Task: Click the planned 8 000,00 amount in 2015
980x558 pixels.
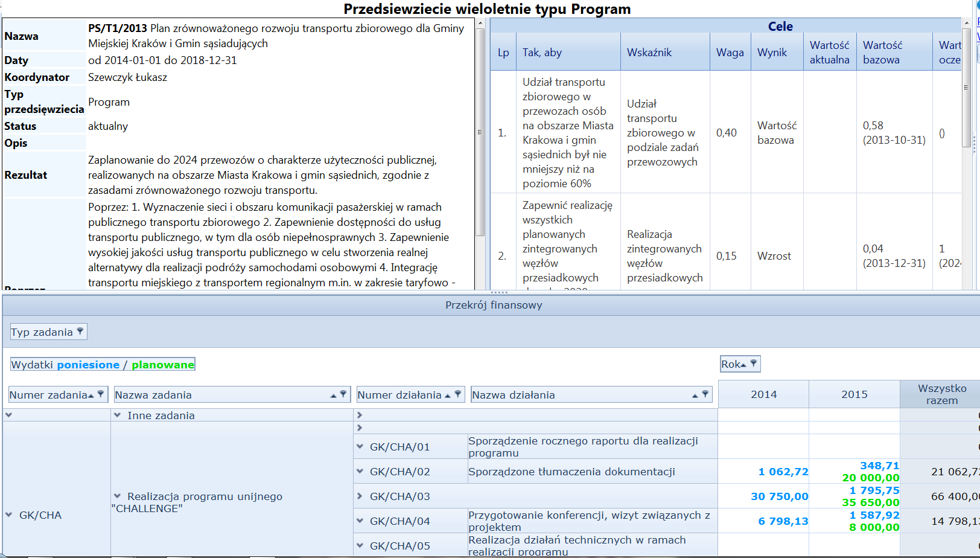Action: click(x=874, y=527)
